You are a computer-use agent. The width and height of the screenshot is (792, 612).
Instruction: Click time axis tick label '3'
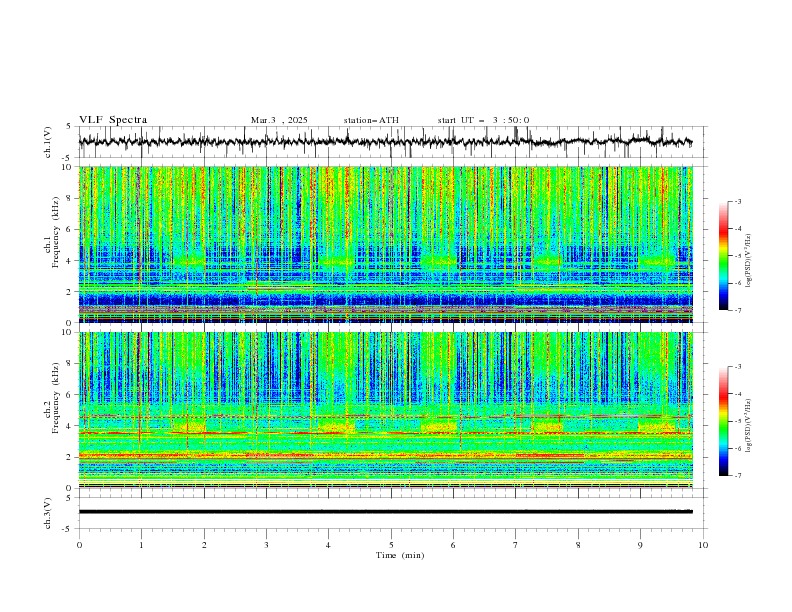pos(266,545)
